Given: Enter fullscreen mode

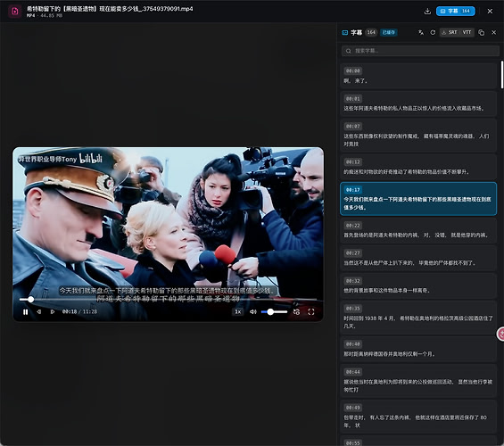Looking at the screenshot, I should 311,311.
